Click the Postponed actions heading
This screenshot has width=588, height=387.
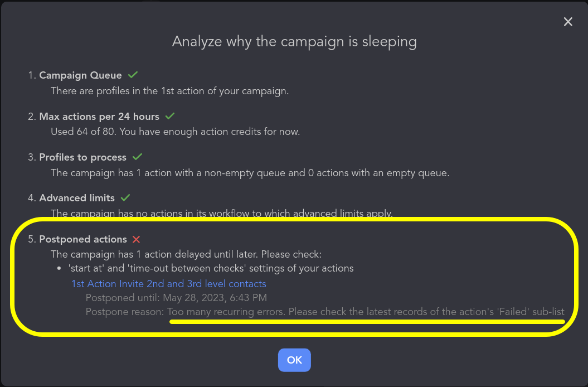pyautogui.click(x=83, y=239)
